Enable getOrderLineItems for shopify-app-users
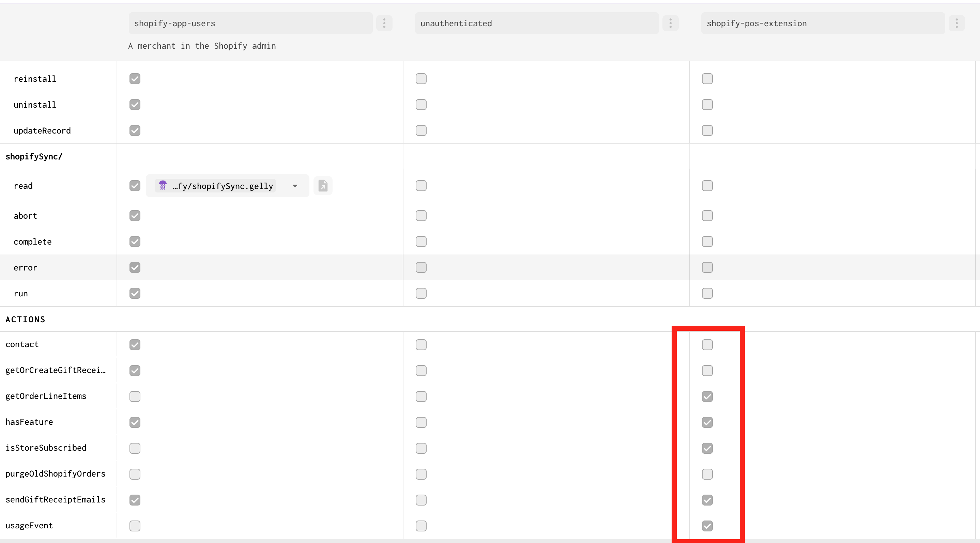Image resolution: width=980 pixels, height=543 pixels. coord(135,396)
